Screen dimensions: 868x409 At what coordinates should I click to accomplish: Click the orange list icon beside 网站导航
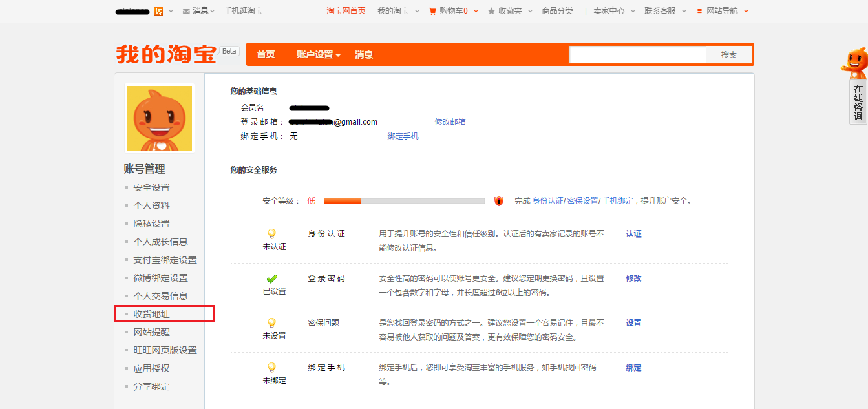(x=699, y=11)
